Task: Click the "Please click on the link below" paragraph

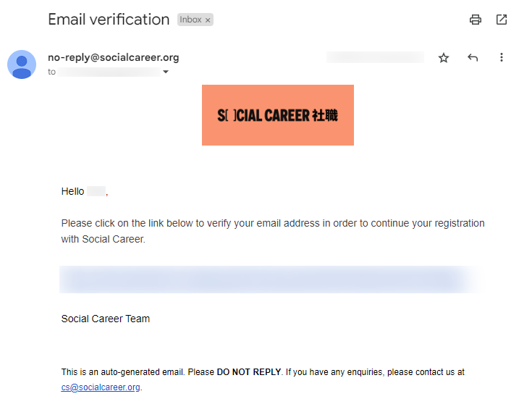Action: click(x=273, y=231)
